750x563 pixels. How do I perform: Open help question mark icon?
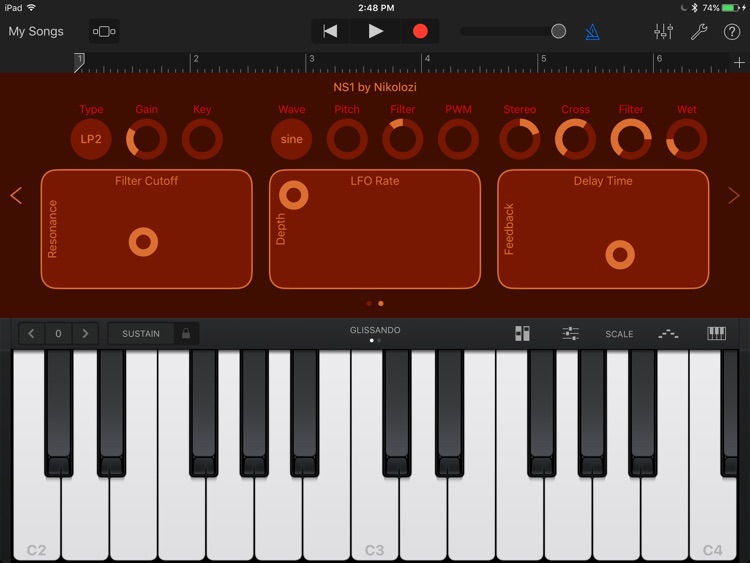(732, 32)
